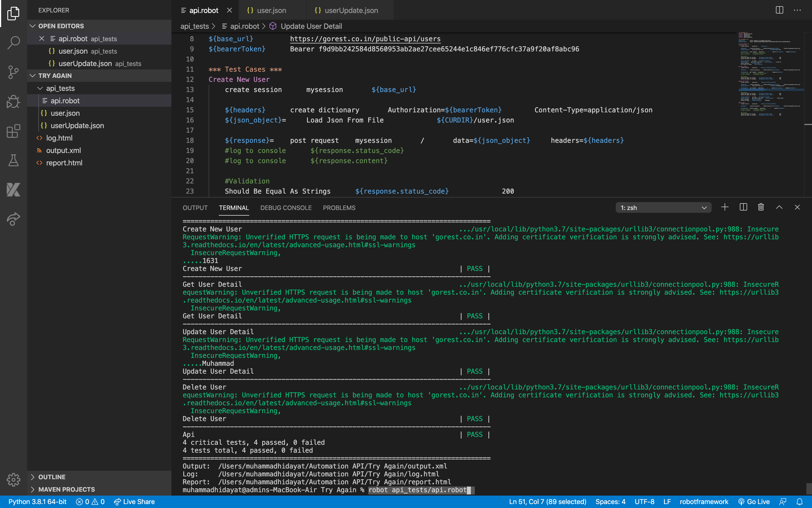812x508 pixels.
Task: Expand the MAVEN PROJECTS section
Action: [99, 489]
